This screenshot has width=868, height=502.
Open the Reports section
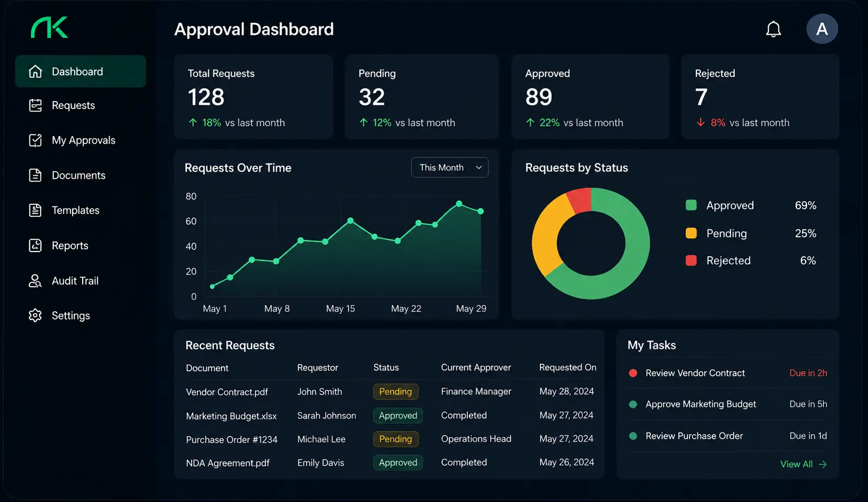[x=81, y=245]
